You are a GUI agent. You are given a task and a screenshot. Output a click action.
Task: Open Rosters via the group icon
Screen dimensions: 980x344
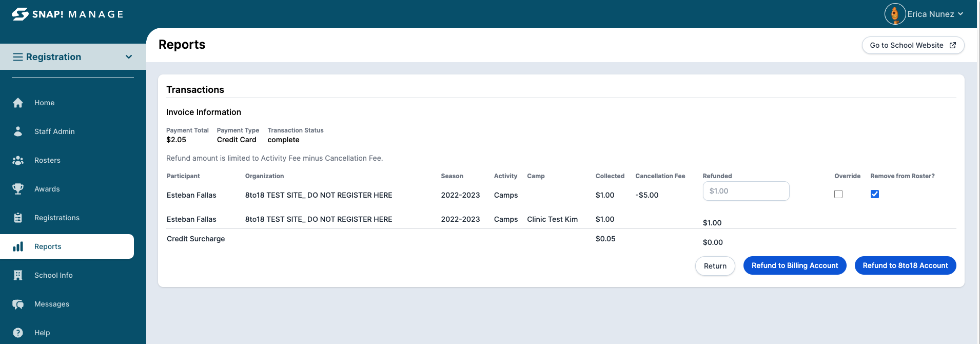pyautogui.click(x=18, y=160)
